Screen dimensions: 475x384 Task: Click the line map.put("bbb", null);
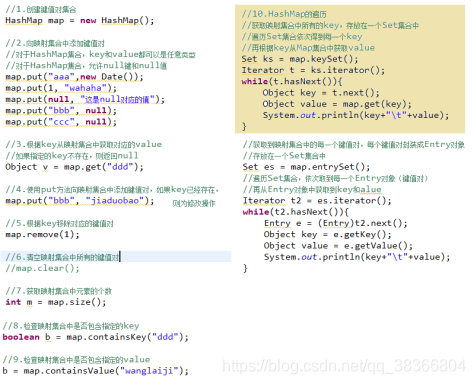point(61,111)
